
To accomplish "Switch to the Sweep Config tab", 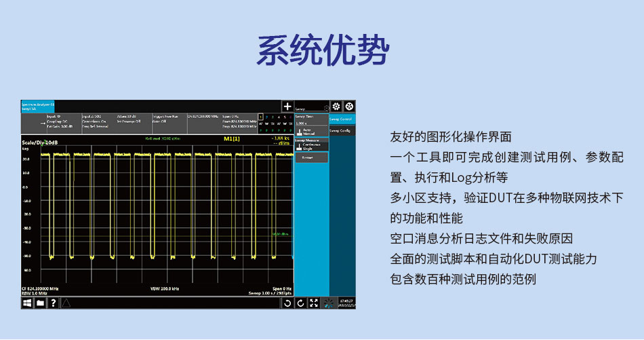I will 341,130.
